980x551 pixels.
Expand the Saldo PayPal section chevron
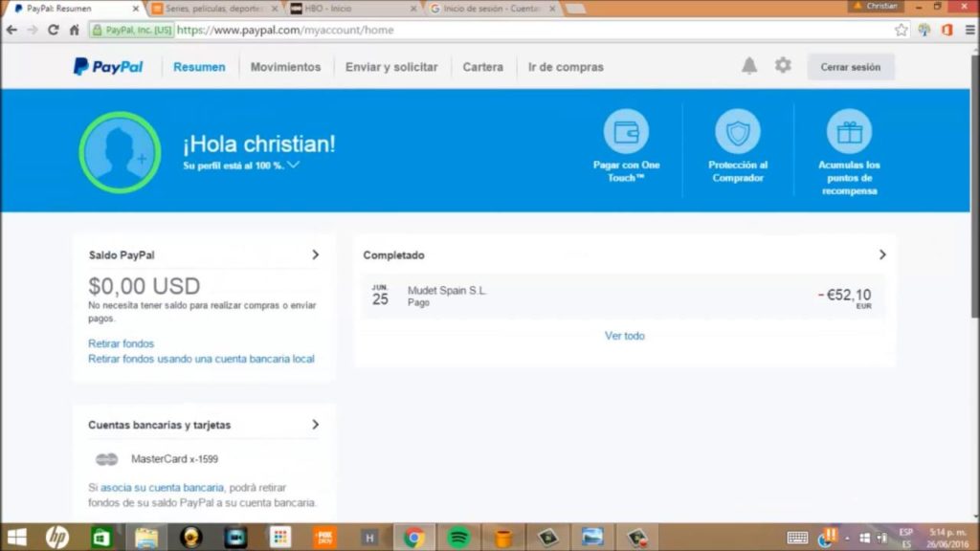point(315,254)
